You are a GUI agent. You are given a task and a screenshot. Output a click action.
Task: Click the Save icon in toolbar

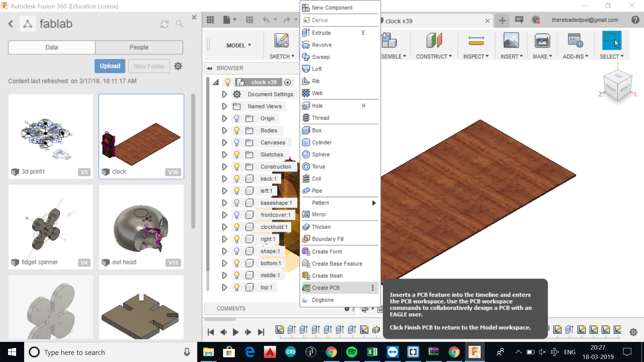click(x=249, y=20)
